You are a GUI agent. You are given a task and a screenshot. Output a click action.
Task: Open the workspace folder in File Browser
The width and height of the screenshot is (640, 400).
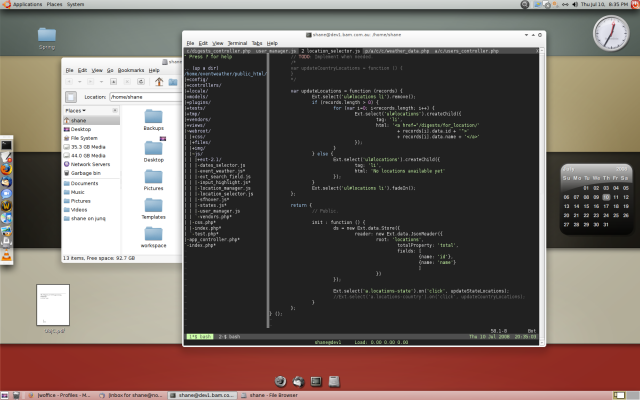[x=153, y=237]
